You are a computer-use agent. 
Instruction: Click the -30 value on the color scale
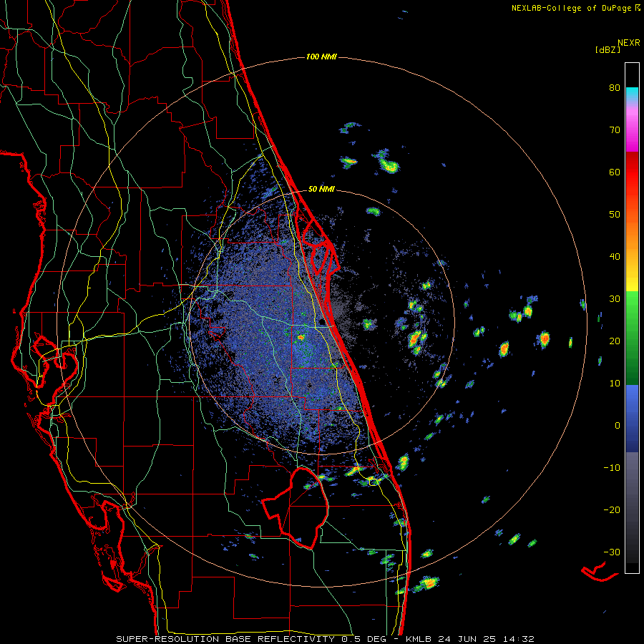(612, 552)
